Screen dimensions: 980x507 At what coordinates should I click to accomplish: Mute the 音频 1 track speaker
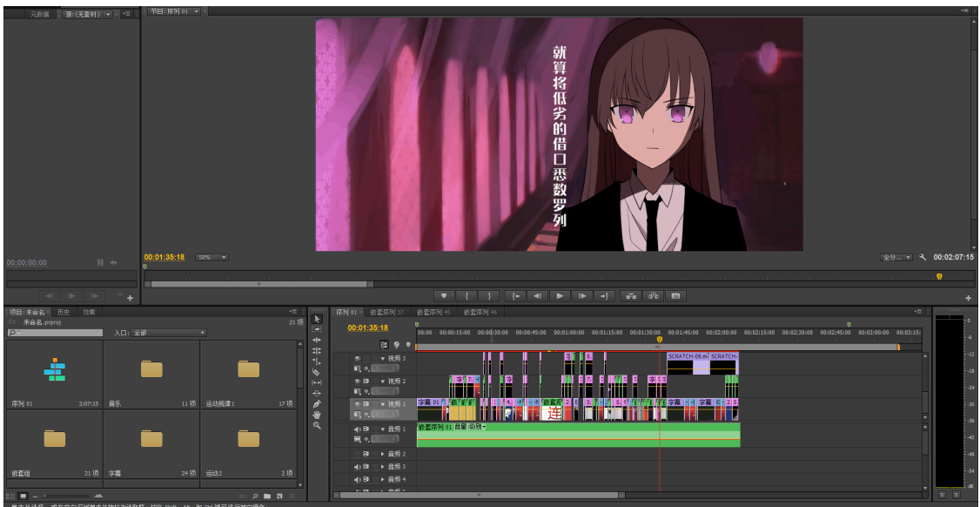pos(358,429)
